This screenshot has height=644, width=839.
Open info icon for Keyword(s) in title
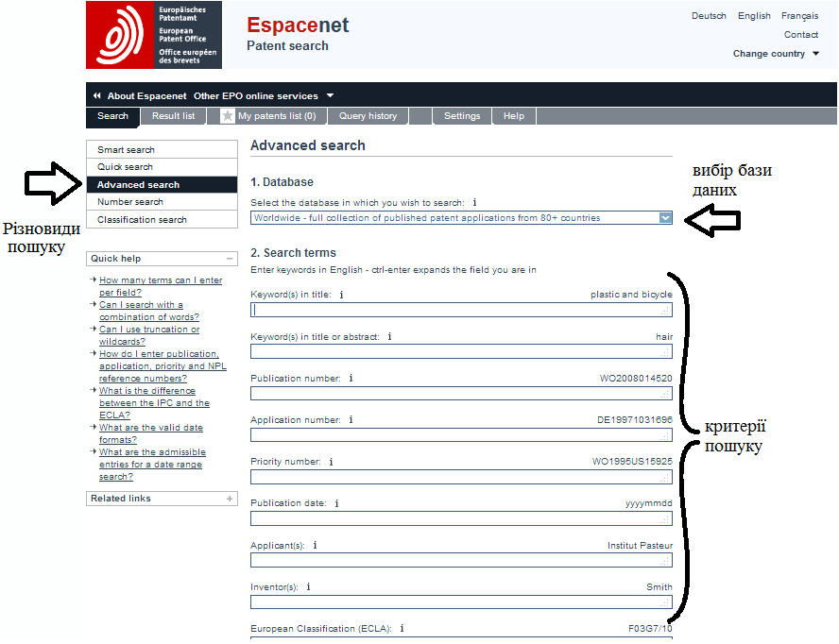pyautogui.click(x=341, y=295)
